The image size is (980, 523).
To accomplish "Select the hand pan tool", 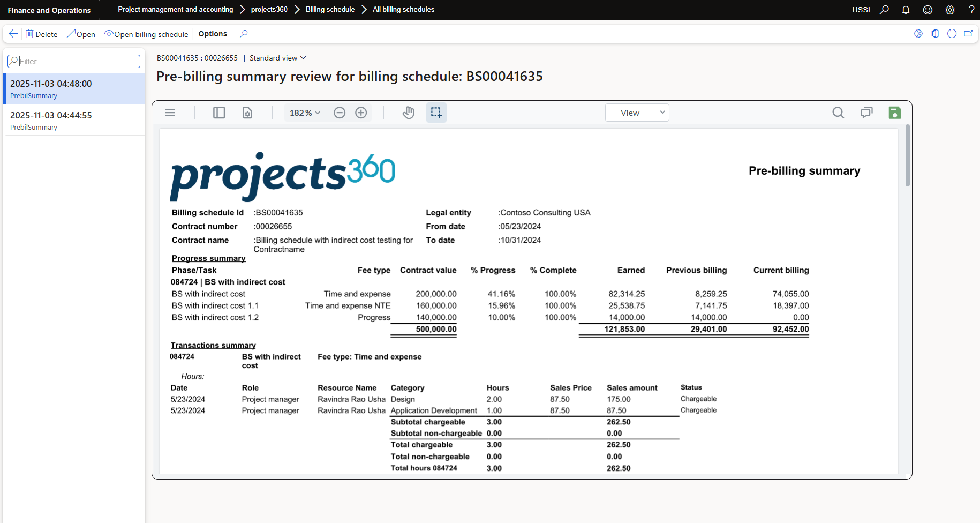I will tap(409, 113).
